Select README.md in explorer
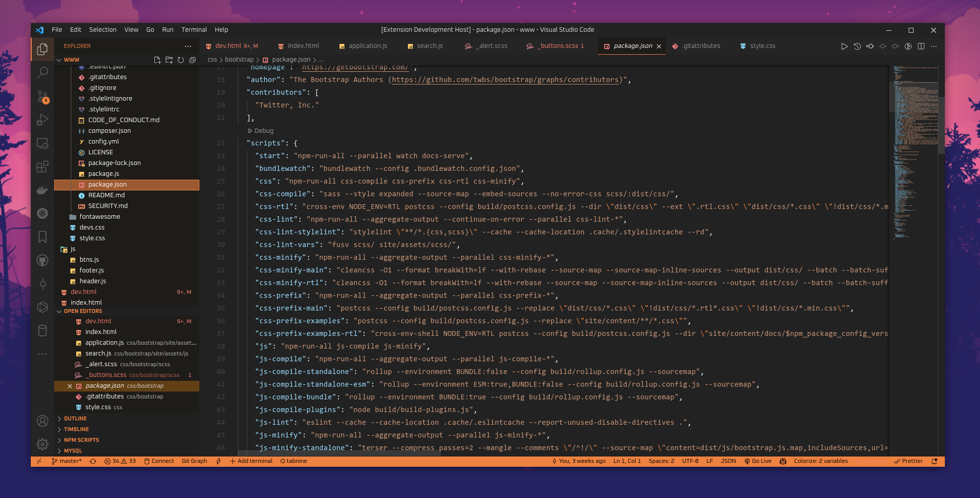 click(127, 195)
